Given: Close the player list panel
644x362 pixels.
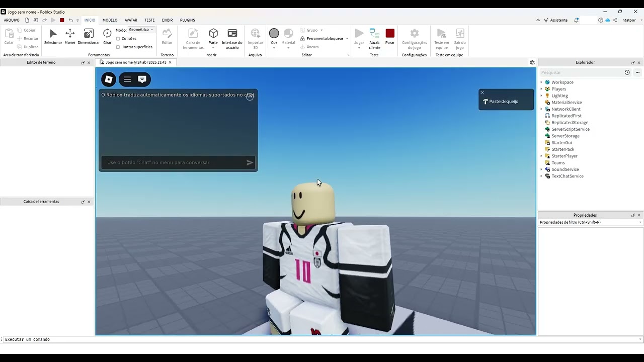Looking at the screenshot, I should tap(482, 93).
